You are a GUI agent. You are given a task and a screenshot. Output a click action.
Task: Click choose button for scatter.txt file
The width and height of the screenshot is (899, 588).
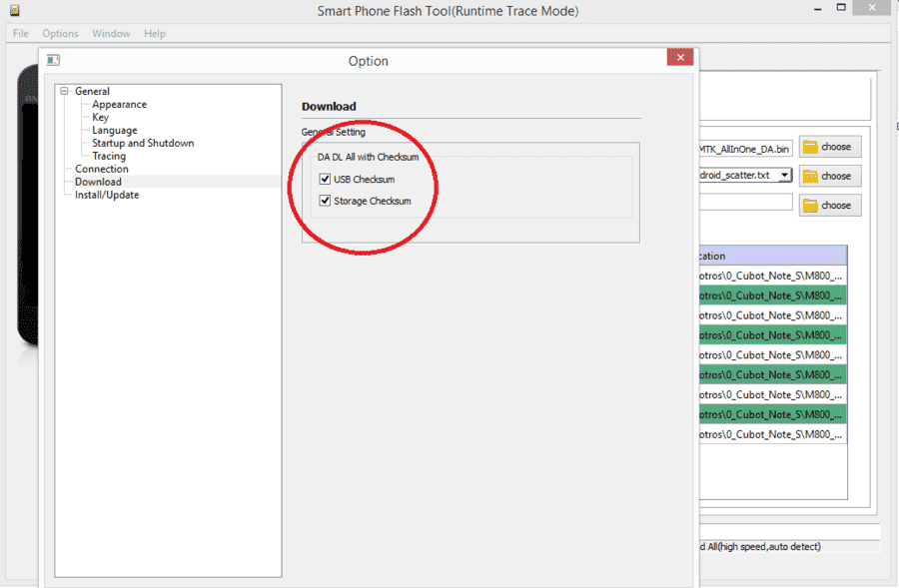[x=830, y=177]
